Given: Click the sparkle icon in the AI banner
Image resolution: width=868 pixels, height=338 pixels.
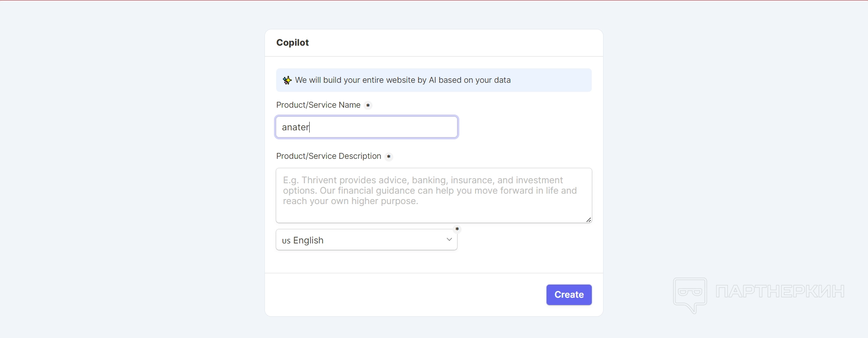Looking at the screenshot, I should click(x=287, y=81).
